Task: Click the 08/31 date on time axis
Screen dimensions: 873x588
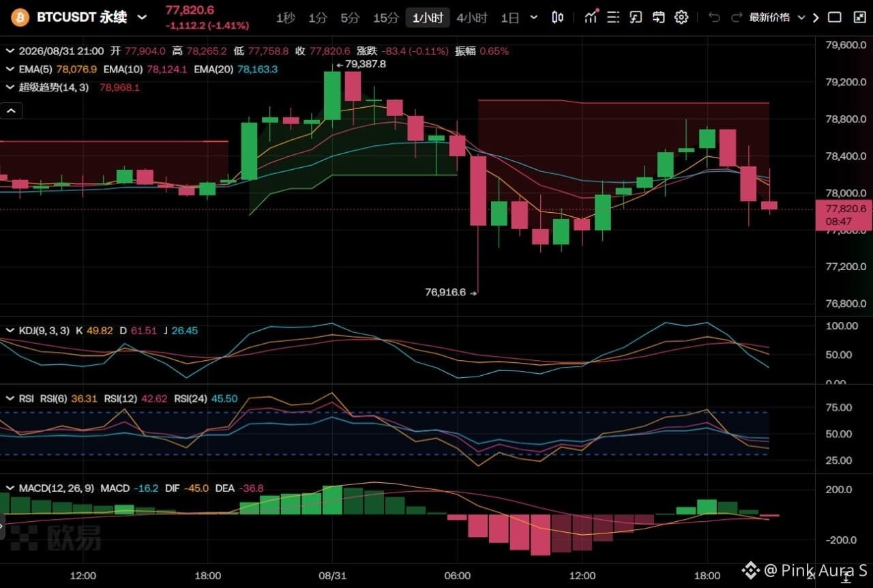Action: 331,576
